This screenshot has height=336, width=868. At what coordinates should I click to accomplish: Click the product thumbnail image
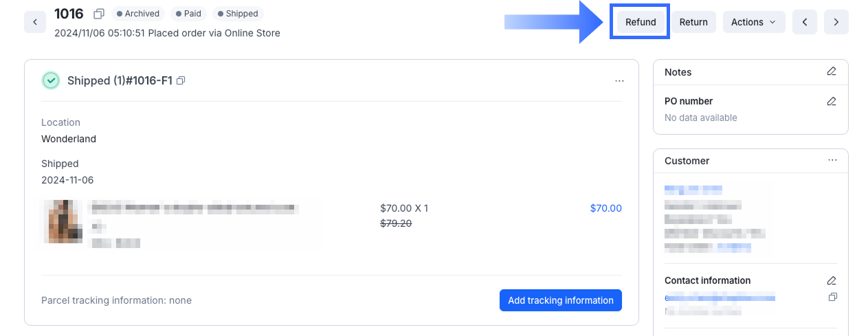pyautogui.click(x=63, y=223)
